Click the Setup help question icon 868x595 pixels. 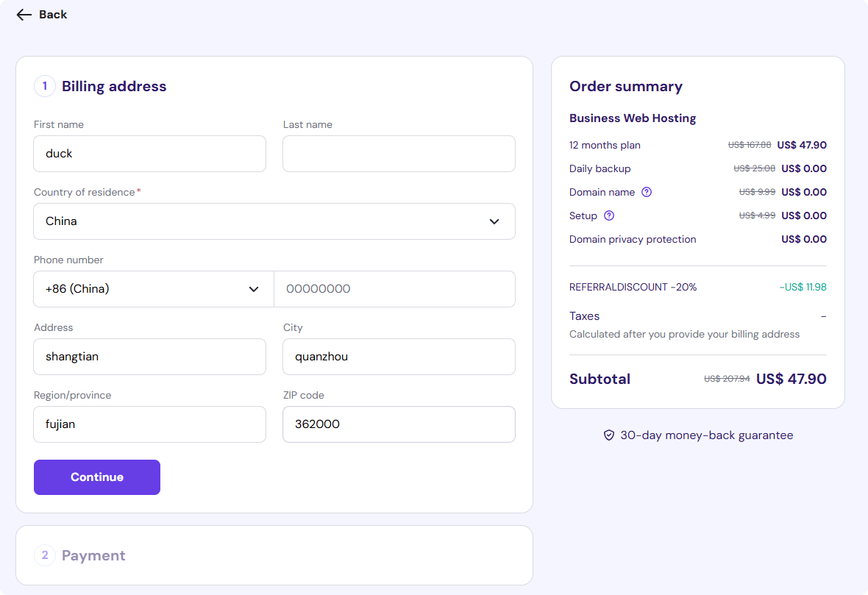pos(608,215)
